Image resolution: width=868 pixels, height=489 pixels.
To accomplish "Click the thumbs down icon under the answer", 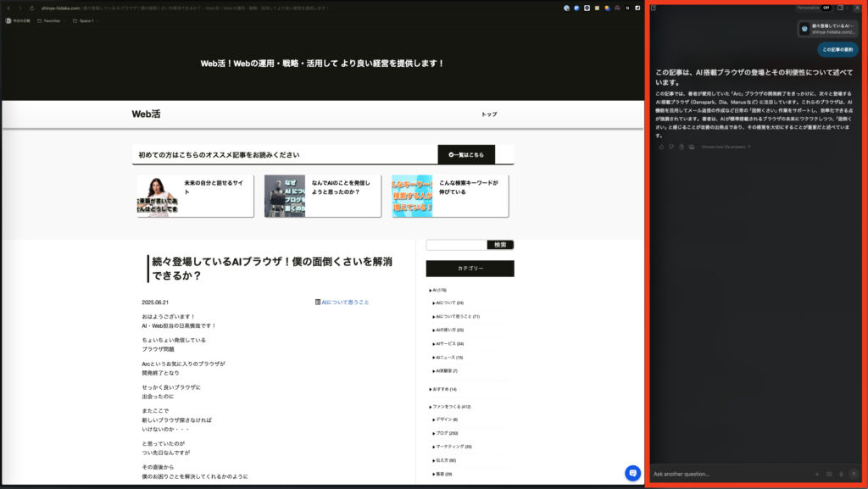I will click(671, 147).
